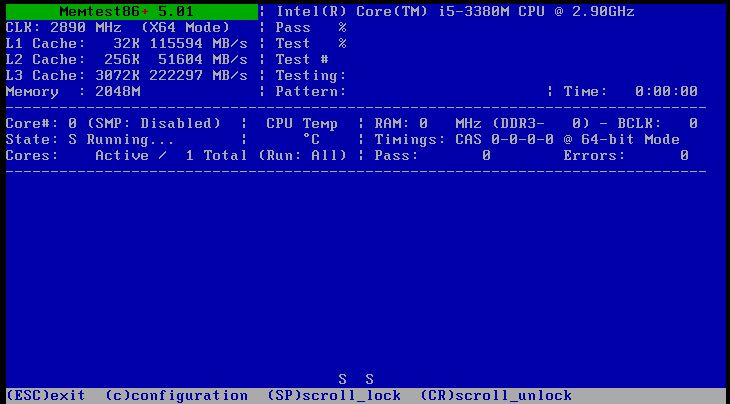This screenshot has height=404, width=730.
Task: Click the Pass % label
Action: (x=311, y=27)
